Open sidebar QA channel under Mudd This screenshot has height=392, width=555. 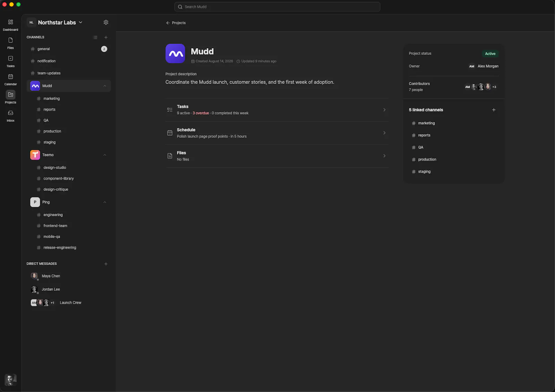pyautogui.click(x=72, y=120)
